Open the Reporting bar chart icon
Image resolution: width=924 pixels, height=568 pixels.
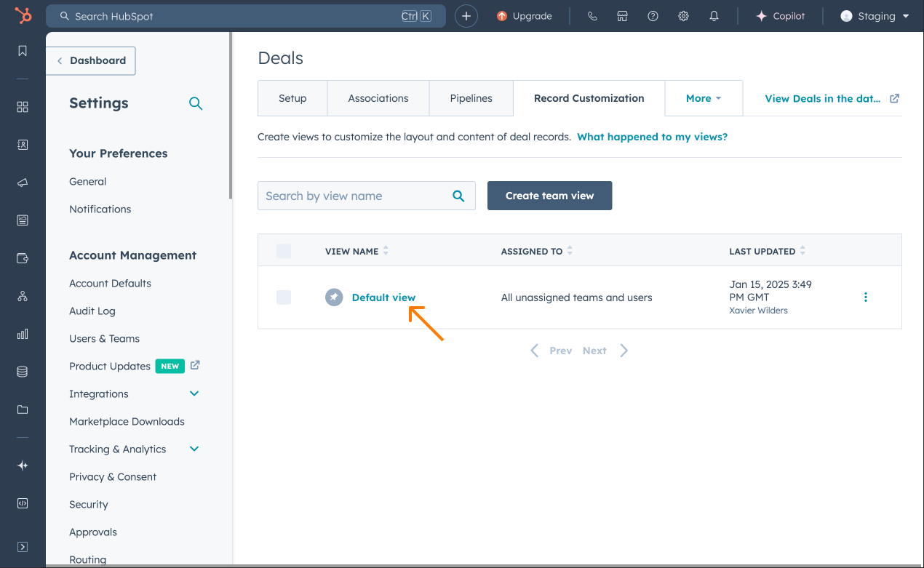(23, 334)
